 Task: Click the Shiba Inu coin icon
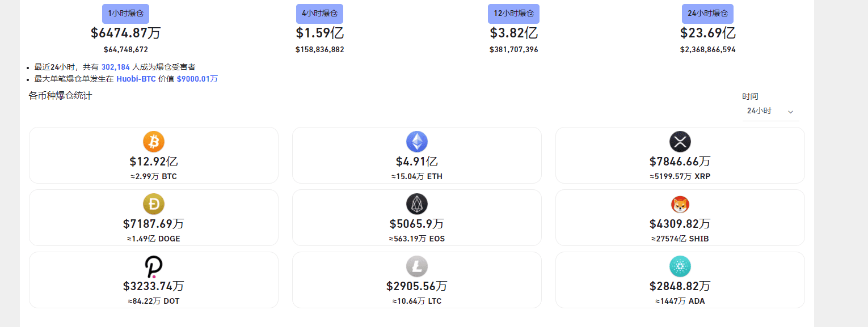pyautogui.click(x=680, y=203)
